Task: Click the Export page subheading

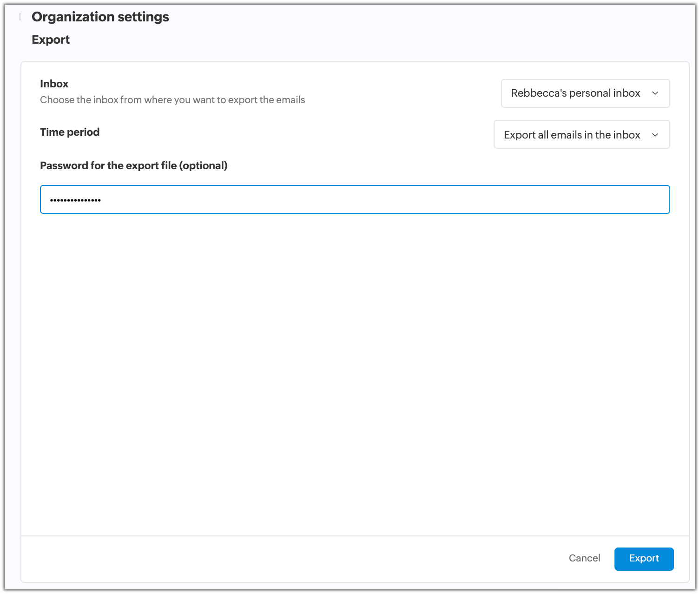Action: (x=51, y=40)
